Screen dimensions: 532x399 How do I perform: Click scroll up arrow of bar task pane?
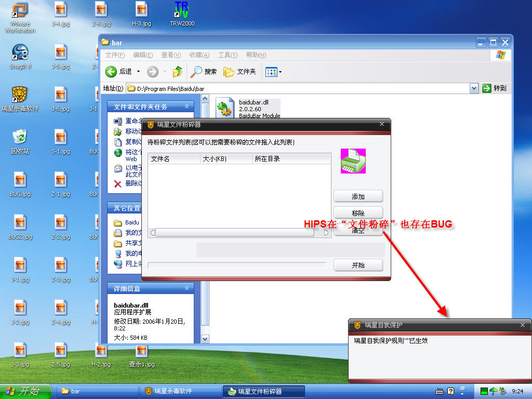click(205, 99)
